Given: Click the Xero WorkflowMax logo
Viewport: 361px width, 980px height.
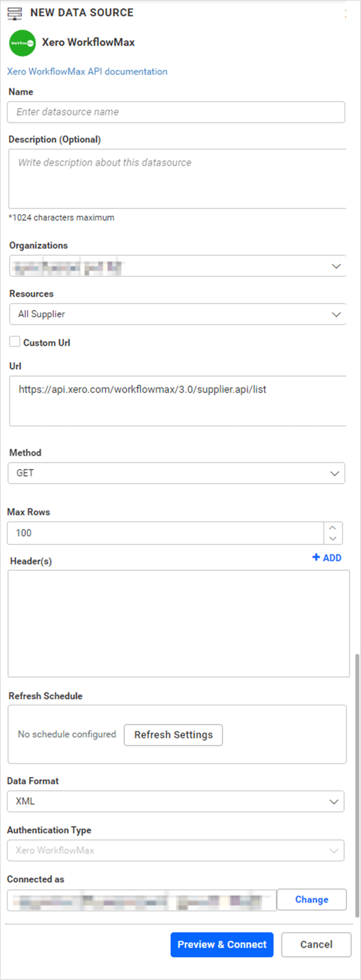Looking at the screenshot, I should 22,43.
